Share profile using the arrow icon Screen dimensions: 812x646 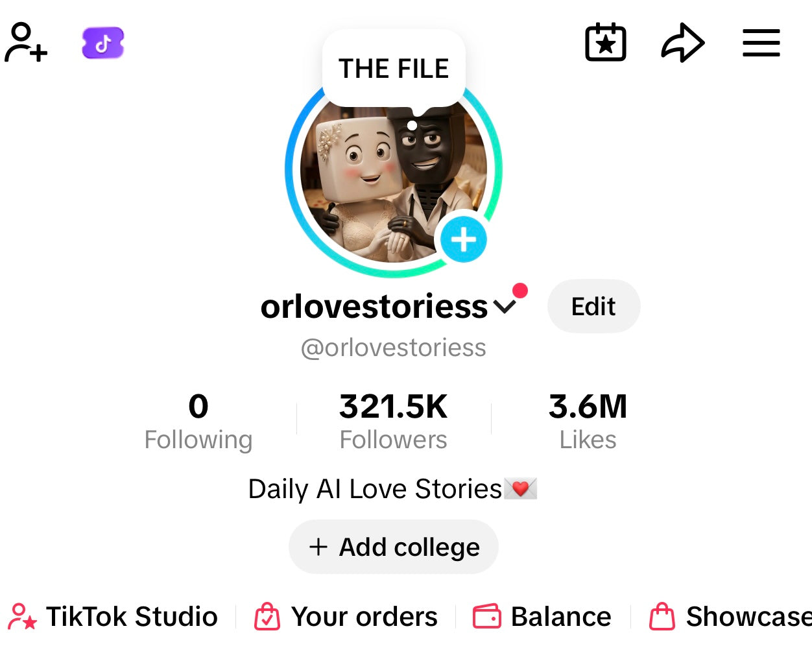click(683, 43)
